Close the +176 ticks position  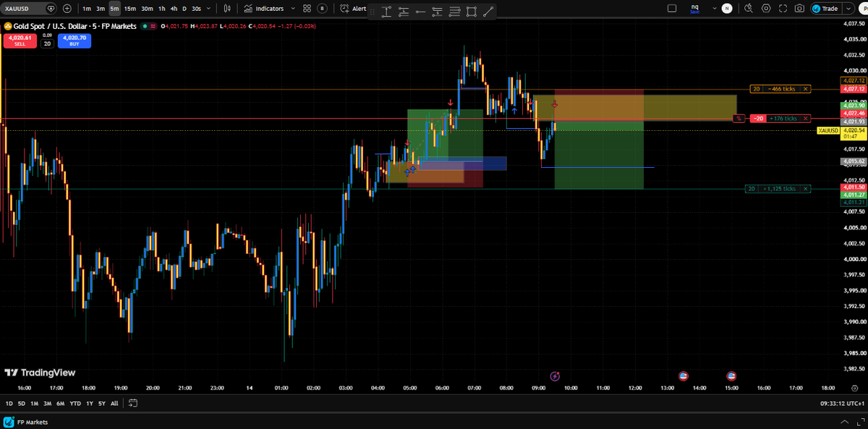(806, 119)
